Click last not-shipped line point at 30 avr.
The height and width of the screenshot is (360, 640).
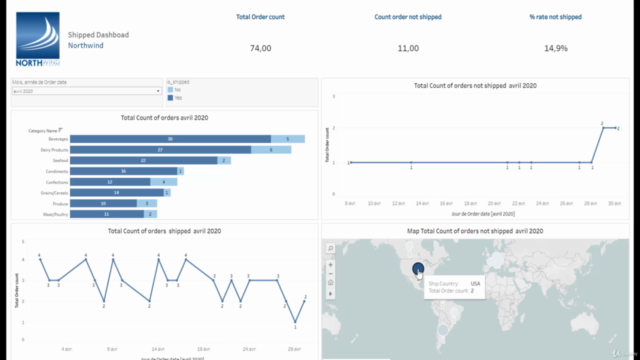[x=616, y=128]
